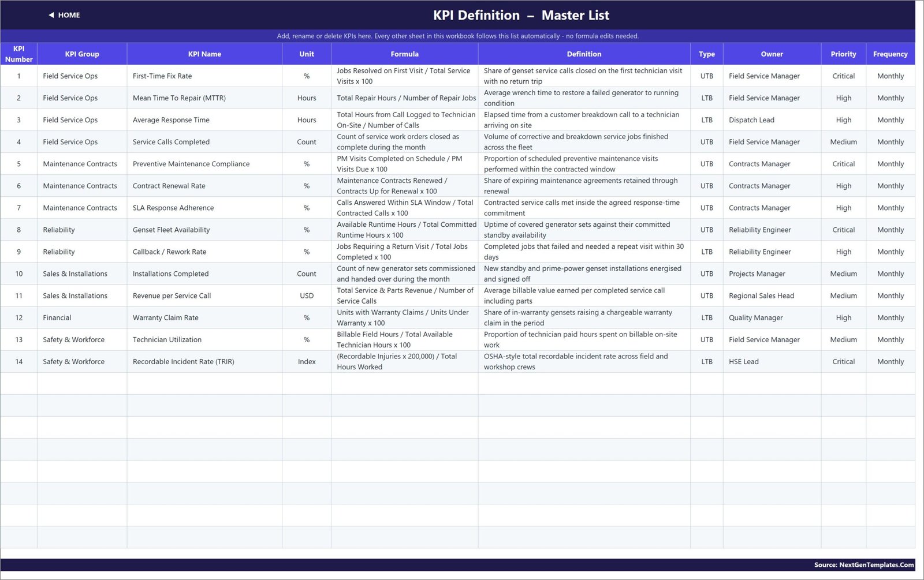Select the Service Calls Completed cell
The height and width of the screenshot is (580, 924).
[204, 142]
